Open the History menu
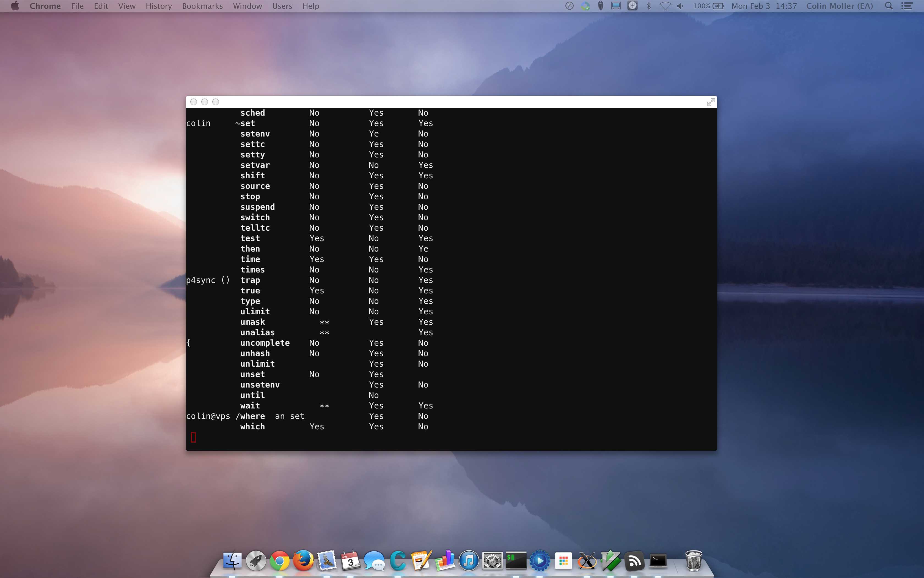Viewport: 924px width, 578px height. (x=158, y=6)
